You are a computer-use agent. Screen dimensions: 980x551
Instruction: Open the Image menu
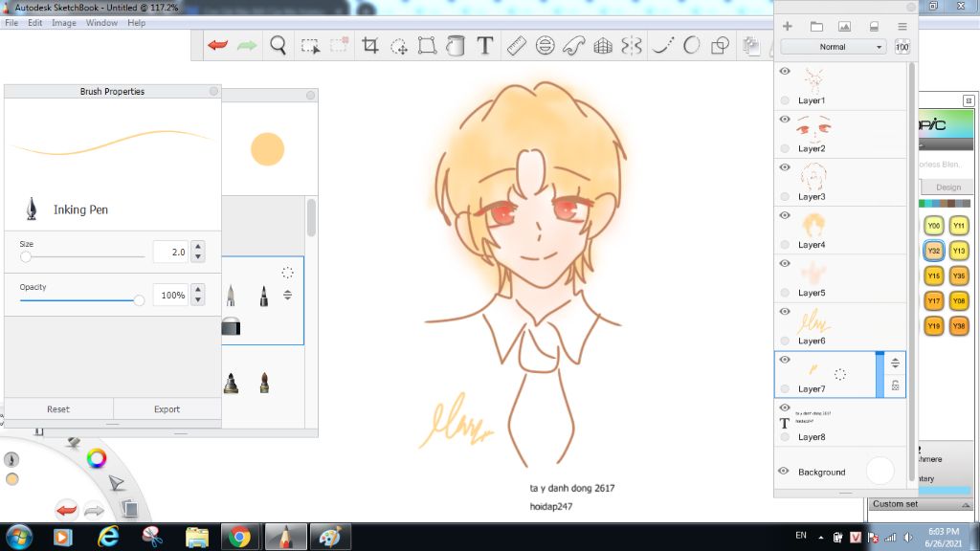64,23
